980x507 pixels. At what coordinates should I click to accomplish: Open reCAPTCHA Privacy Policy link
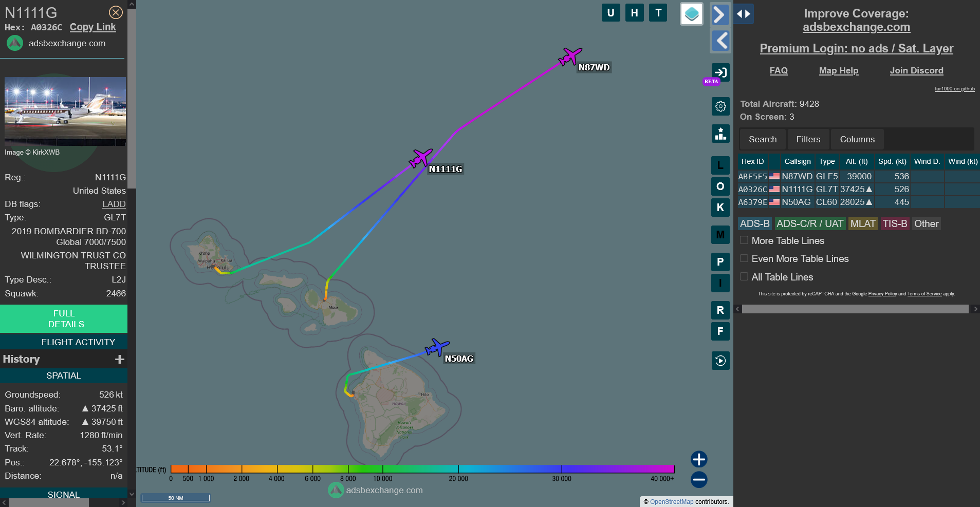coord(882,294)
